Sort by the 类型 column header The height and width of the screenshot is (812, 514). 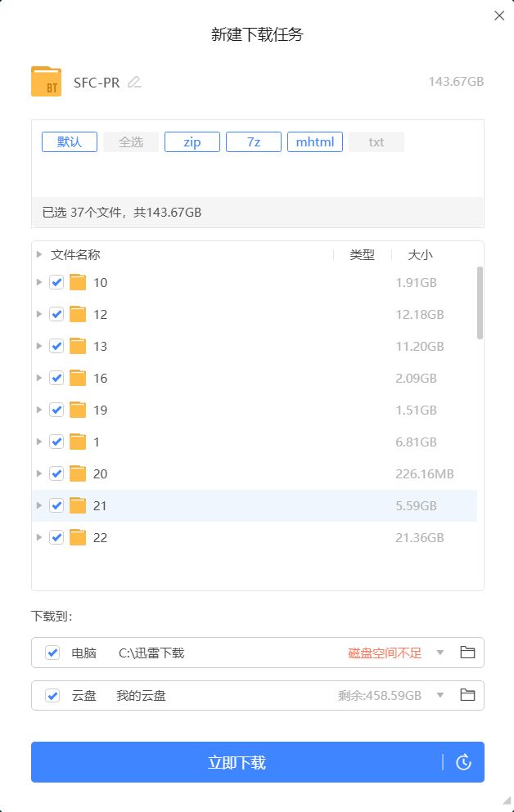(363, 254)
